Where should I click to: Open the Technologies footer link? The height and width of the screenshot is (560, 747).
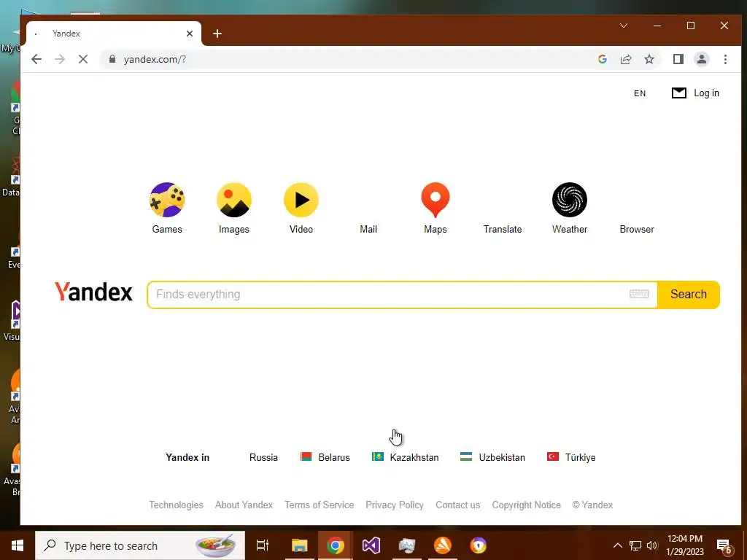coord(176,505)
